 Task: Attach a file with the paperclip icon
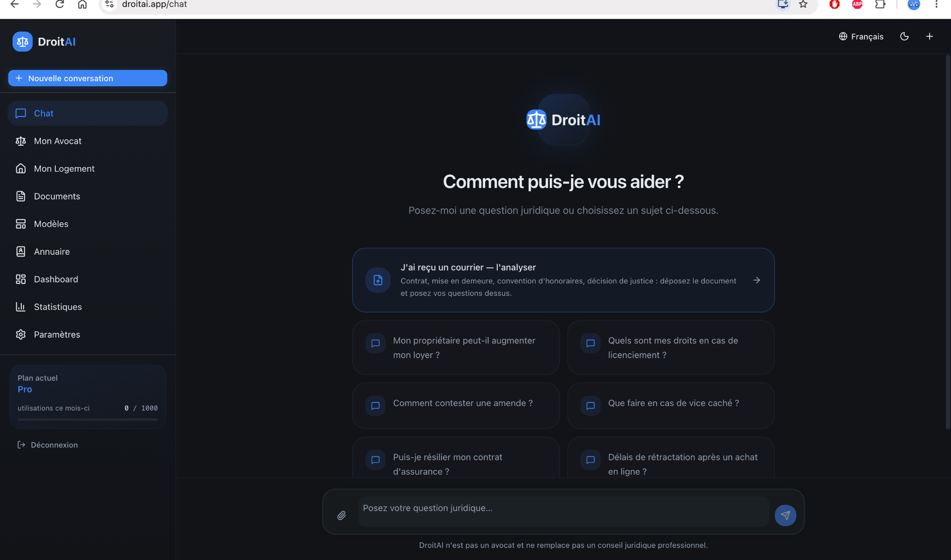[x=341, y=515]
